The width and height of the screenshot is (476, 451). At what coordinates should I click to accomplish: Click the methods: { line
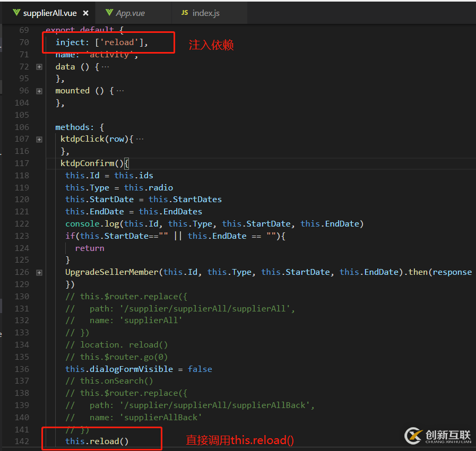pos(80,127)
